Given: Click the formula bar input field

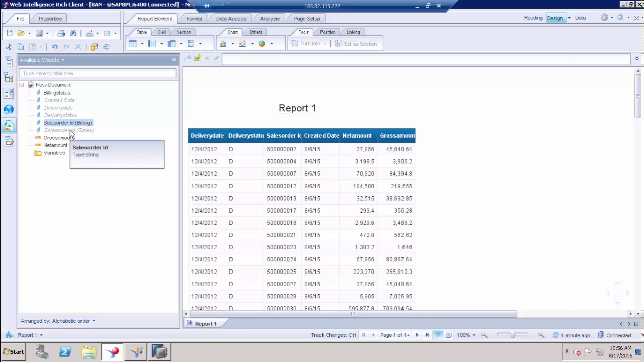Looking at the screenshot, I should point(426,59).
